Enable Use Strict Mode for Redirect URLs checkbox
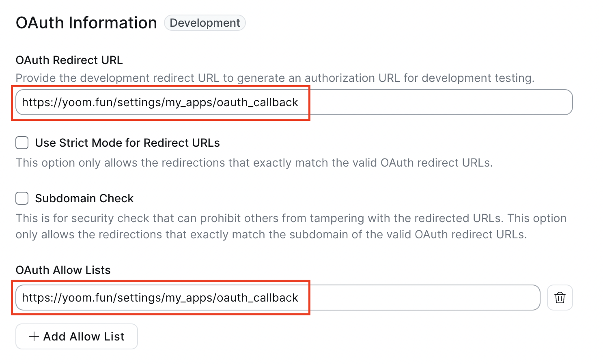Screen dimensions: 603x364 click(22, 143)
